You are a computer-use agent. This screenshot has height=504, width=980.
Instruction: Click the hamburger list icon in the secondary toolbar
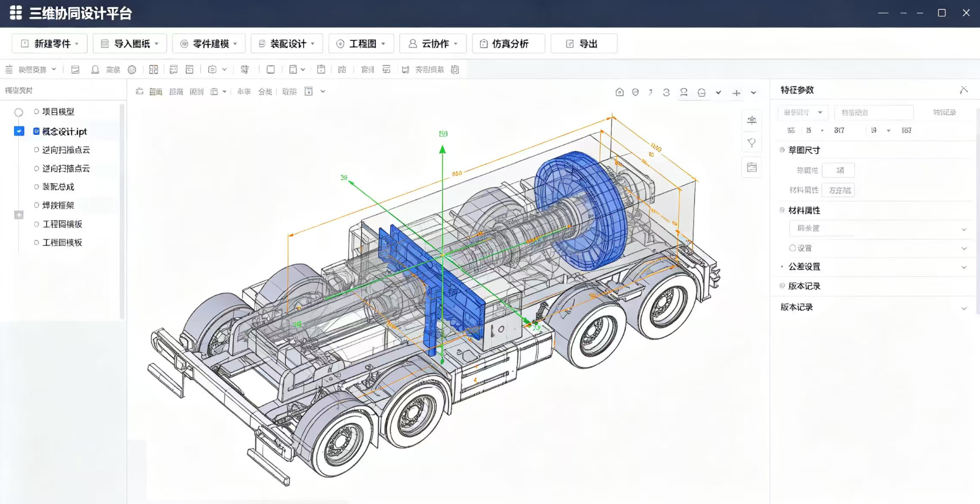tap(9, 69)
